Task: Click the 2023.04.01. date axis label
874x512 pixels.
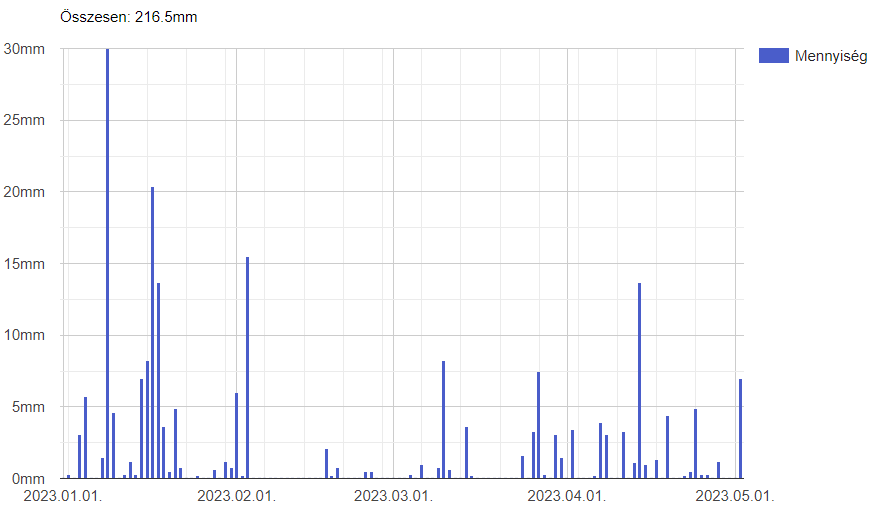Action: coord(567,495)
